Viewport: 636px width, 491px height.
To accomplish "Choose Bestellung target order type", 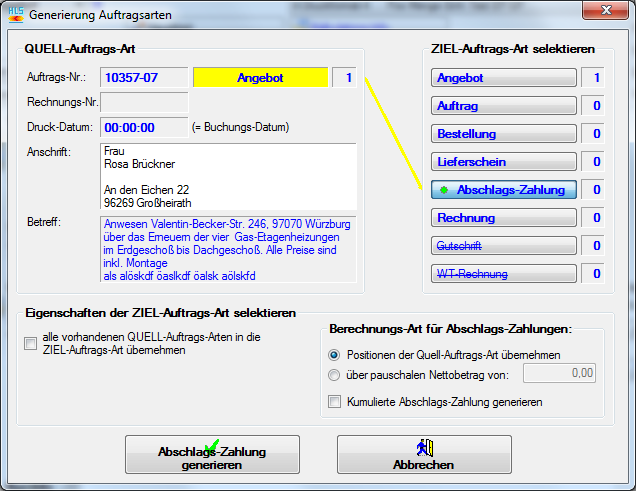I will click(x=504, y=134).
